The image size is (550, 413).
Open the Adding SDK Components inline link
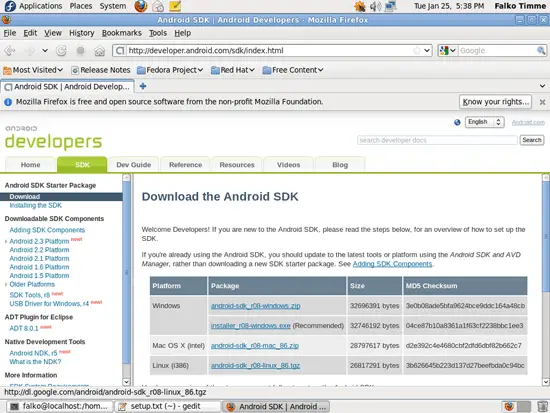(392, 264)
